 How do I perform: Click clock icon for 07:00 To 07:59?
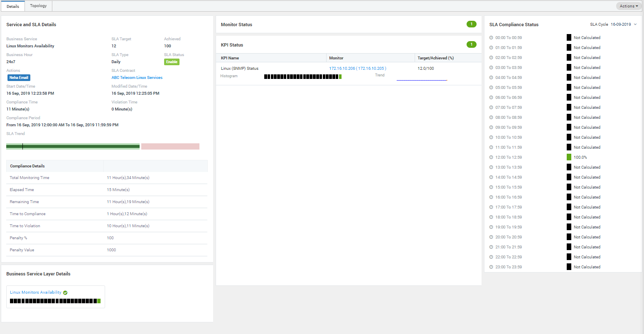[x=491, y=108]
